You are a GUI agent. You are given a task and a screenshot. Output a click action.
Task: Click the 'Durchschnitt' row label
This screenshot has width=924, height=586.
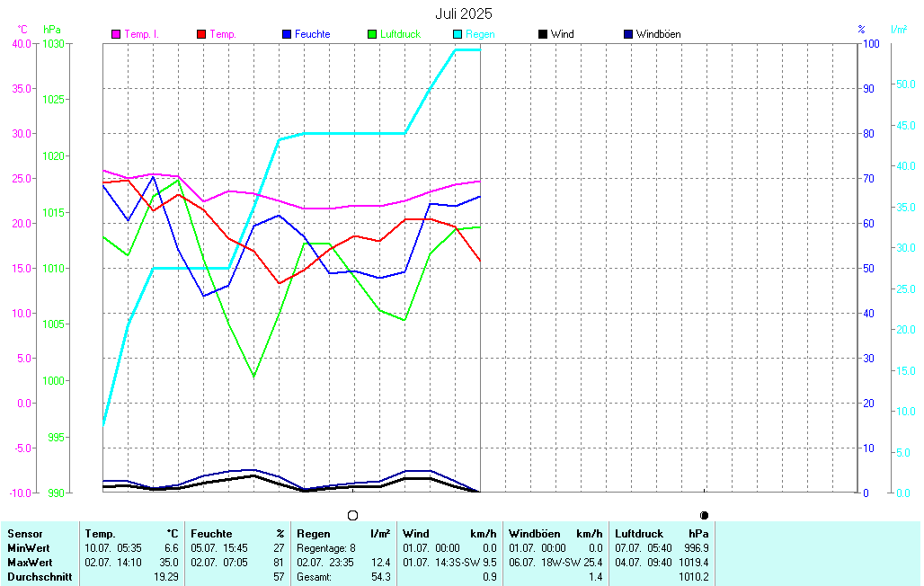[40, 577]
